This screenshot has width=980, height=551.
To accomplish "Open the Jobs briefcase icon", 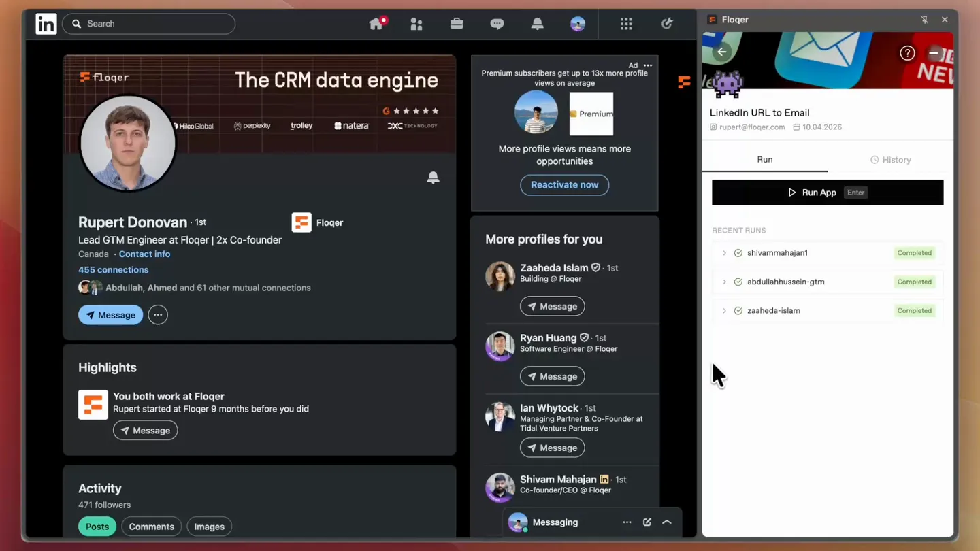I will pos(457,24).
